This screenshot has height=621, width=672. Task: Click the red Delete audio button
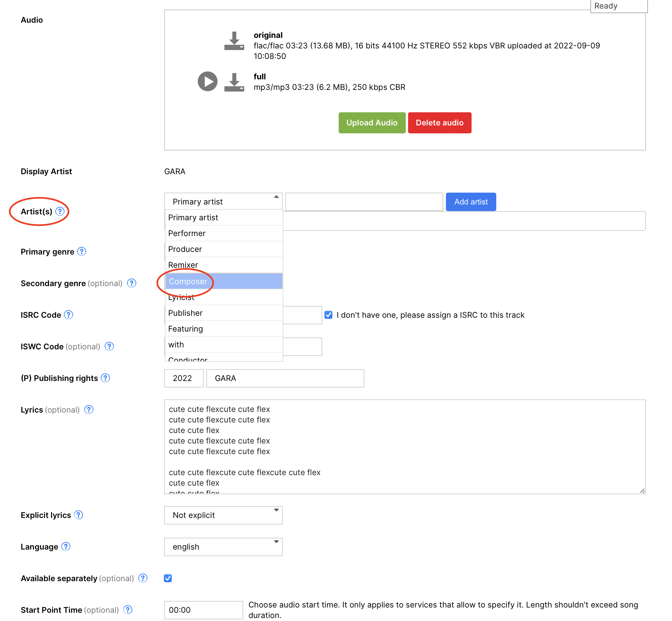[x=439, y=123]
